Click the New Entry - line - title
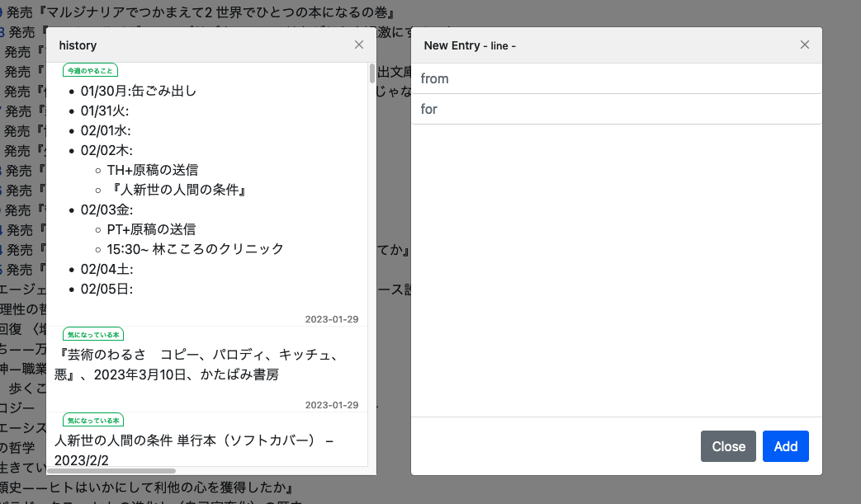Screen dimensions: 861x504 tap(470, 45)
